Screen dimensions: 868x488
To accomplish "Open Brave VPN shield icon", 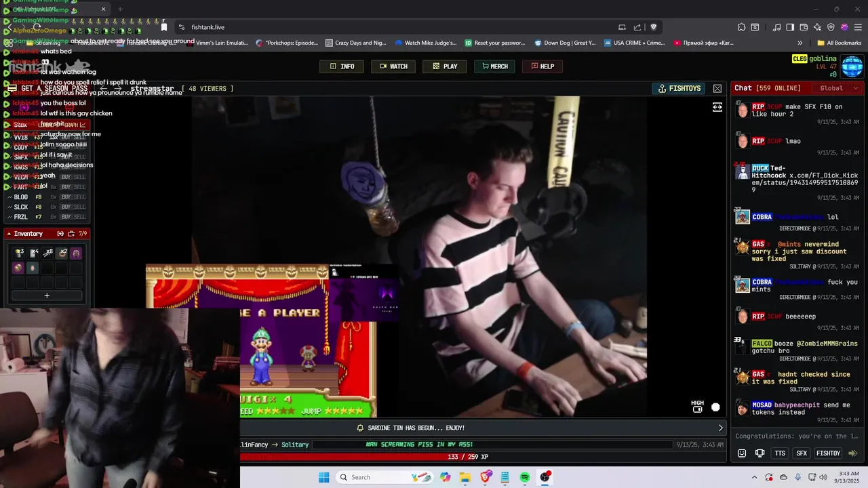I will tap(831, 27).
